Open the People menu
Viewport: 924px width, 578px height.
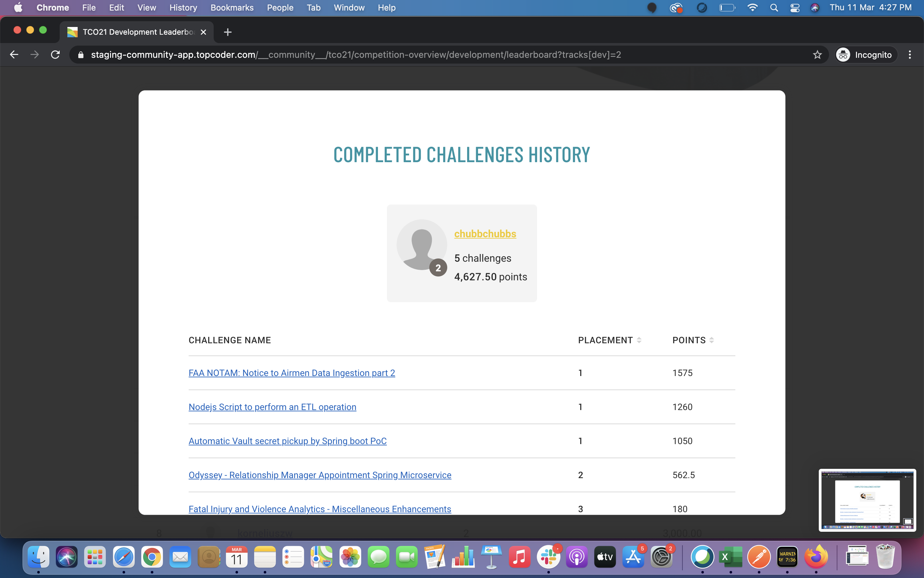(x=280, y=8)
